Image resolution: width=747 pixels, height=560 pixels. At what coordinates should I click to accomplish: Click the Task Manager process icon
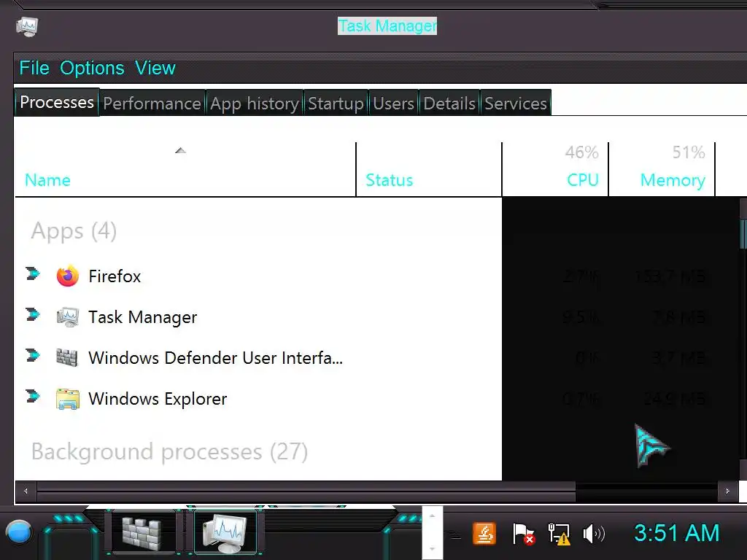[x=67, y=316]
